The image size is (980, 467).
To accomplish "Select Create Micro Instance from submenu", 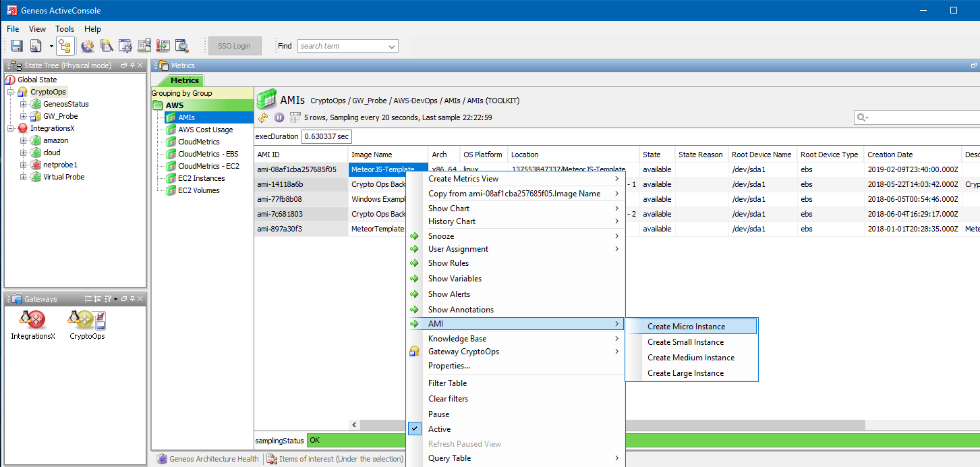I will pyautogui.click(x=686, y=327).
